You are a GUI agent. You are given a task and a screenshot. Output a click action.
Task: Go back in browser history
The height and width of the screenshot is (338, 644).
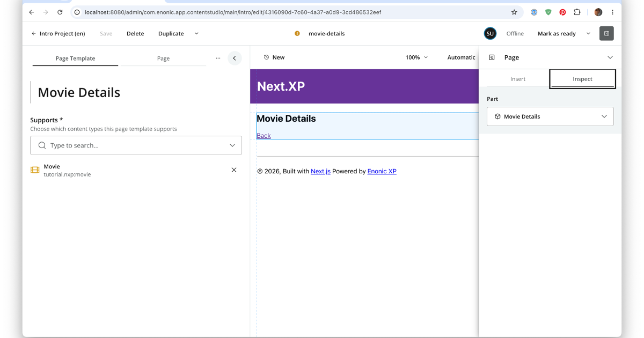coord(31,12)
